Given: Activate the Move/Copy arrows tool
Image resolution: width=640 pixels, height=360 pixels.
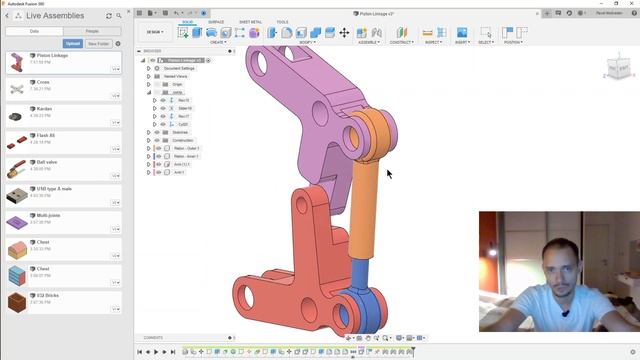Looking at the screenshot, I should [x=344, y=33].
